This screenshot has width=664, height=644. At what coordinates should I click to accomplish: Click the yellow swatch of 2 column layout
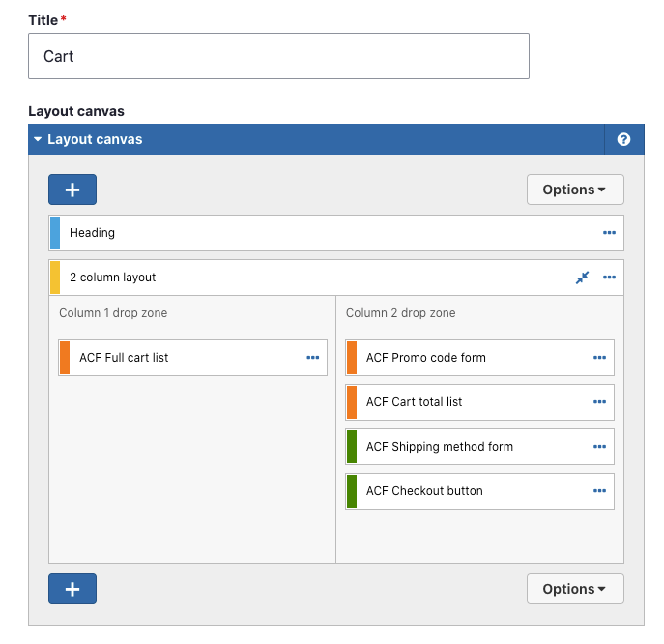[55, 278]
